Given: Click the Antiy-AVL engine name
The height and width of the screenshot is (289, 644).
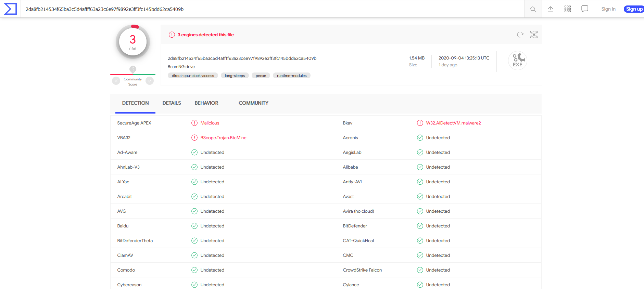Looking at the screenshot, I should click(353, 182).
